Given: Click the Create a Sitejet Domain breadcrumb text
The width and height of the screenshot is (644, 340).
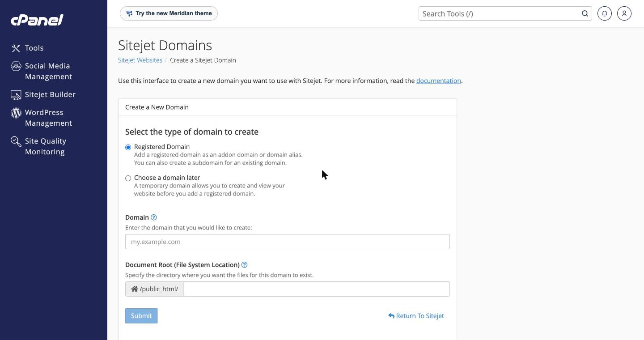Looking at the screenshot, I should (x=203, y=60).
